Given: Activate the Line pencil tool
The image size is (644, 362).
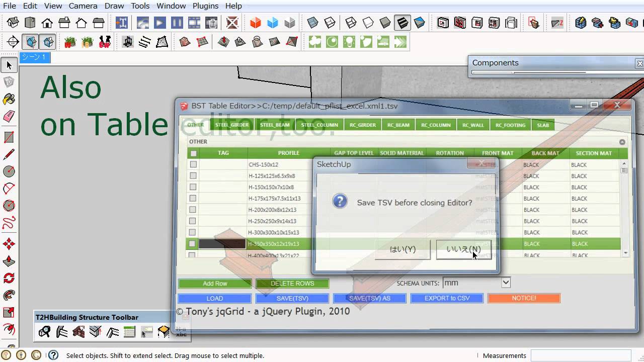Looking at the screenshot, I should tap(9, 154).
